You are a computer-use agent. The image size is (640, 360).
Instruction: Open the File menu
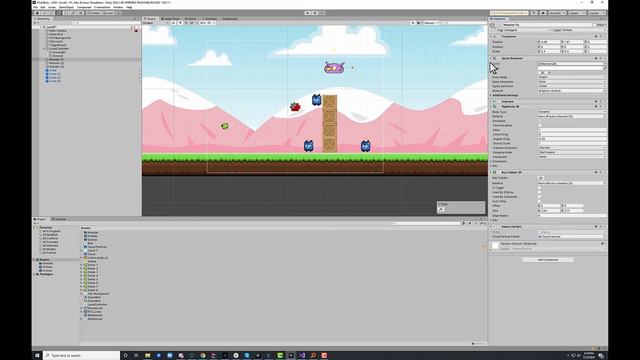(36, 7)
